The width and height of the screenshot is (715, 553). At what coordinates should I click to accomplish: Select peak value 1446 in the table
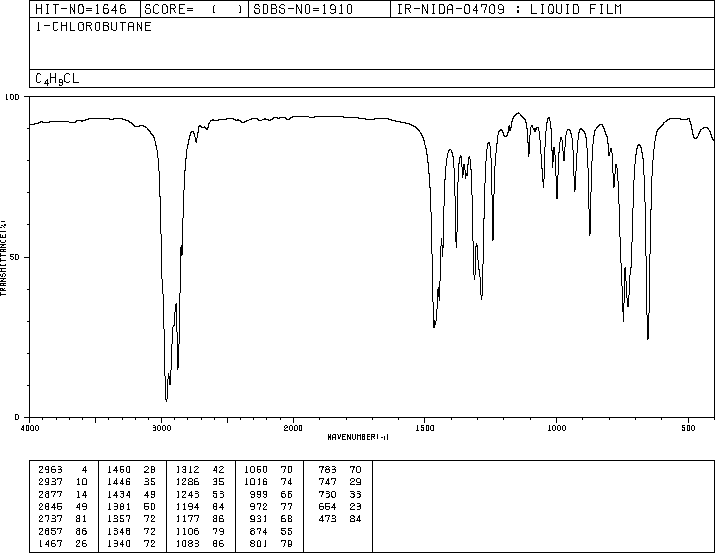point(119,482)
